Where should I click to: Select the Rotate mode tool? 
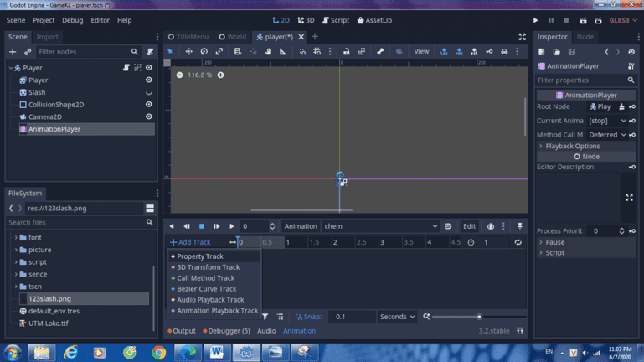pos(204,52)
